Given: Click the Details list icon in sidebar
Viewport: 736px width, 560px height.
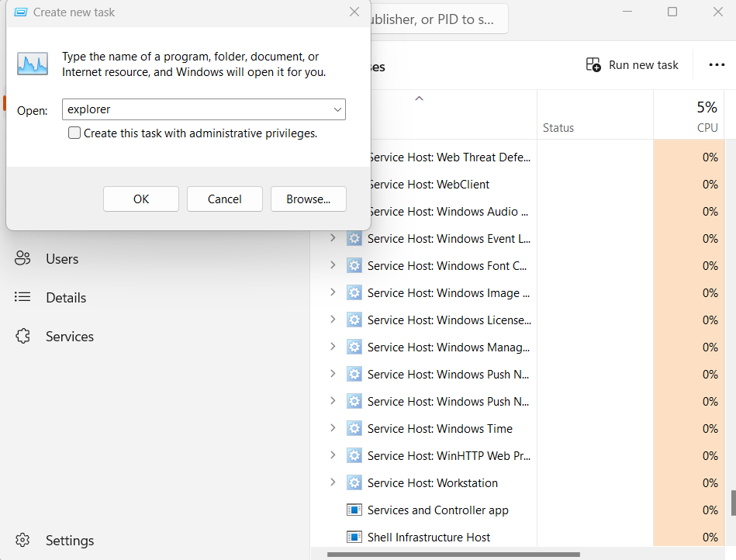Looking at the screenshot, I should [23, 298].
